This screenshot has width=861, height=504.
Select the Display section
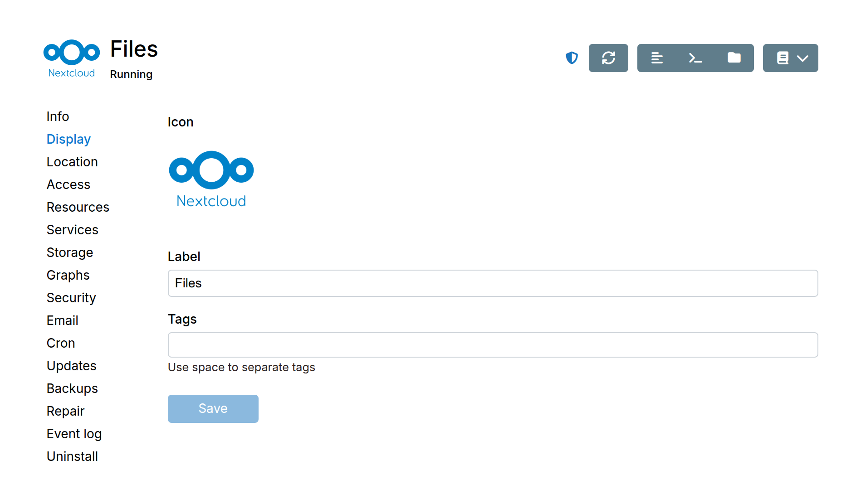pos(68,139)
